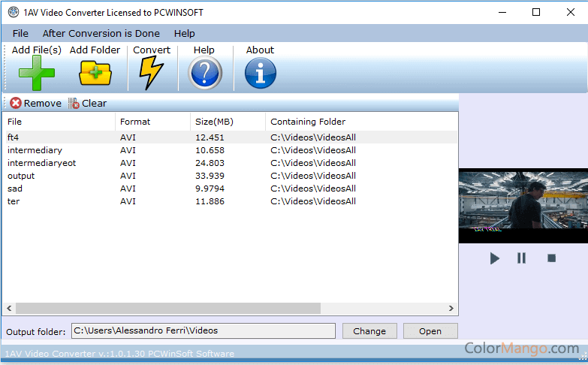This screenshot has height=365, width=588.
Task: Click the size value 33.939
Action: coord(210,176)
